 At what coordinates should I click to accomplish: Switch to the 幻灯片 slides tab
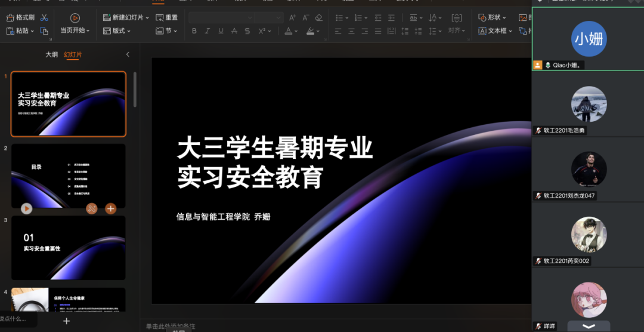pyautogui.click(x=73, y=55)
